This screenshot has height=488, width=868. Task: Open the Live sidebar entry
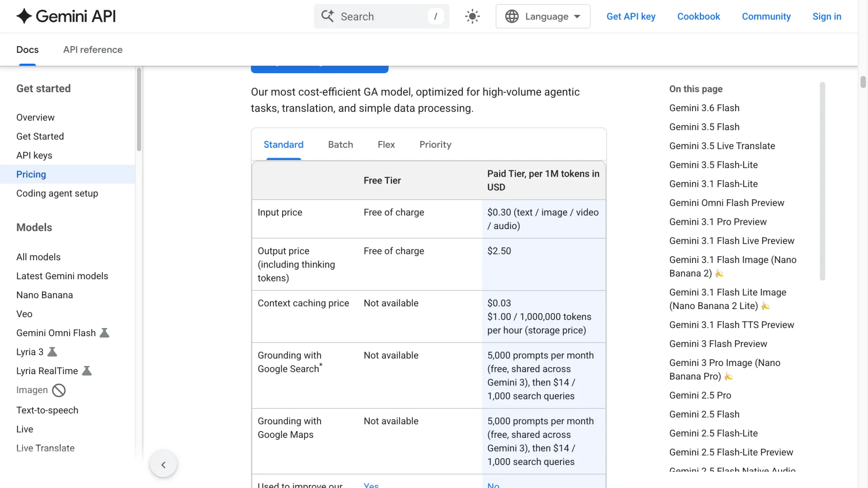(x=25, y=429)
